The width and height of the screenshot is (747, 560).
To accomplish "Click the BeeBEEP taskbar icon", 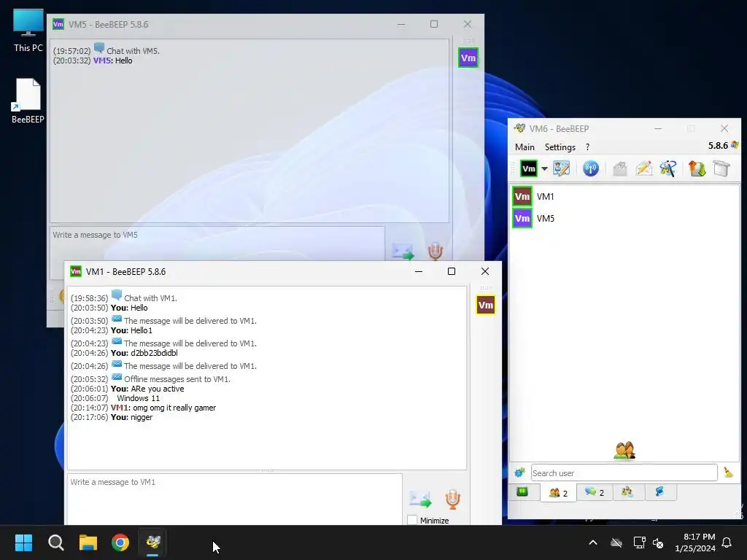I will click(x=153, y=542).
